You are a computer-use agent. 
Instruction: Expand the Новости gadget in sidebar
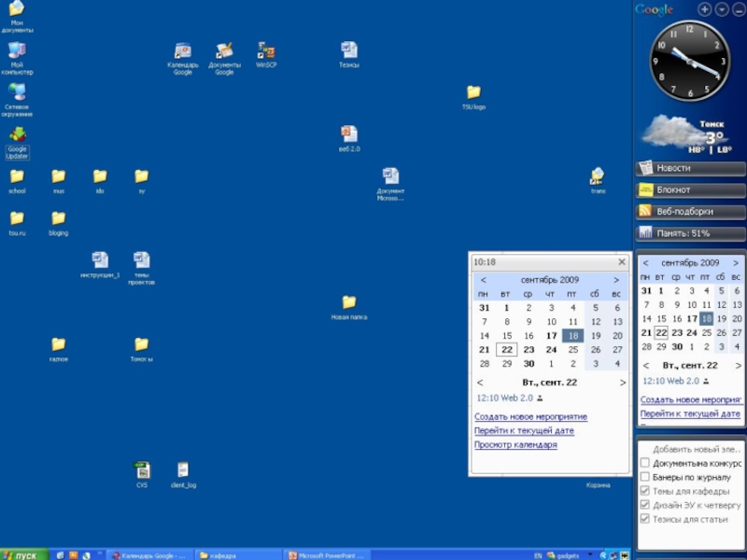click(690, 168)
